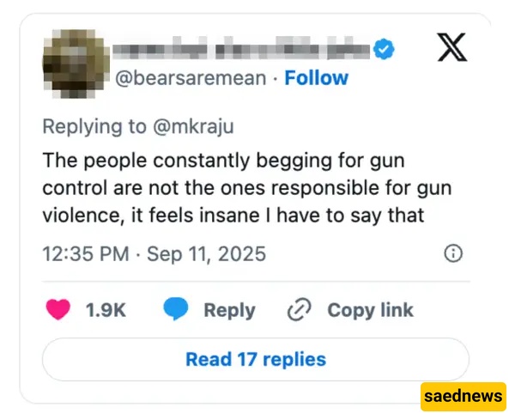The height and width of the screenshot is (420, 515).
Task: Open the X logo link
Action: 452,47
